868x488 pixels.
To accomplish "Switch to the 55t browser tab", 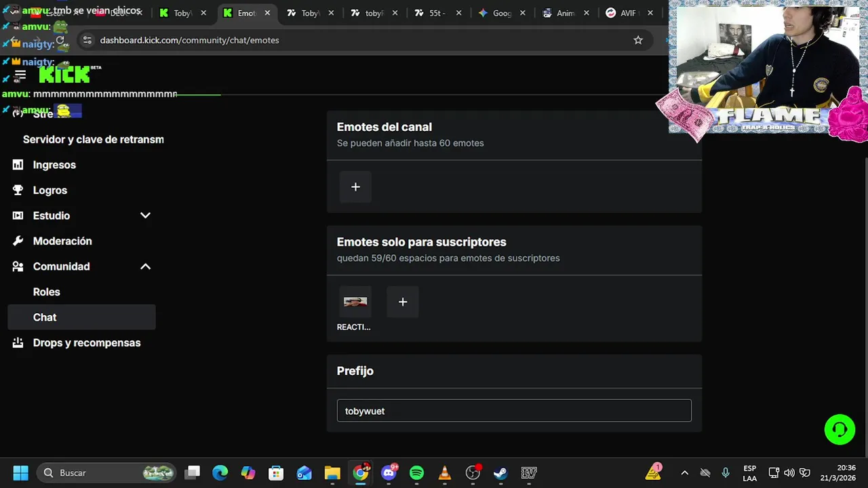I will 437,13.
